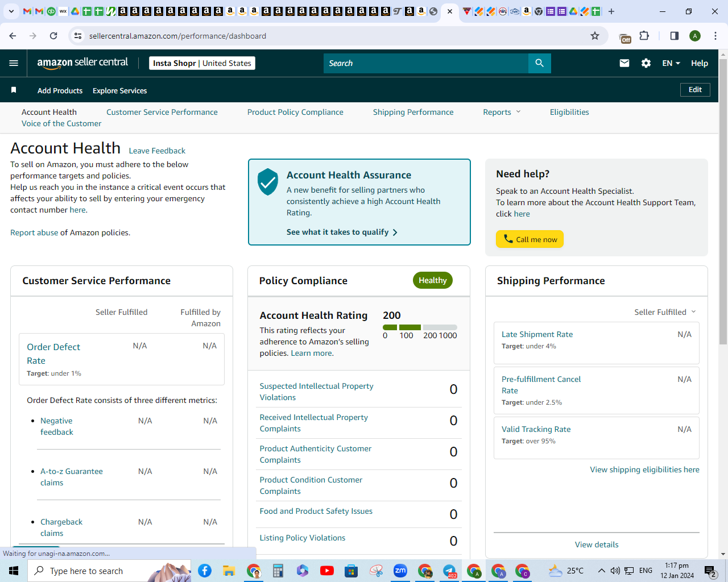
Task: Open the tab search dropdown in Chrome
Action: (11, 11)
